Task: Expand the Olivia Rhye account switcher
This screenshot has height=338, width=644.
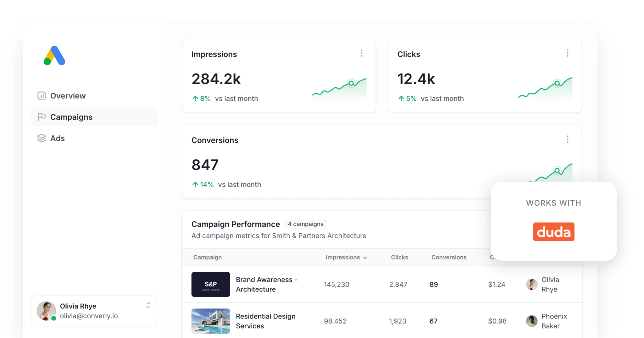Action: pos(148,305)
